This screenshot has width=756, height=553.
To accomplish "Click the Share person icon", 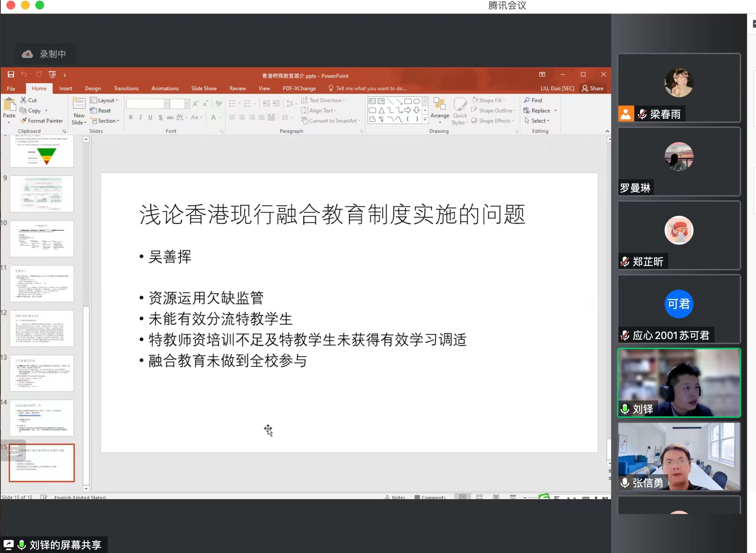I will pos(585,89).
